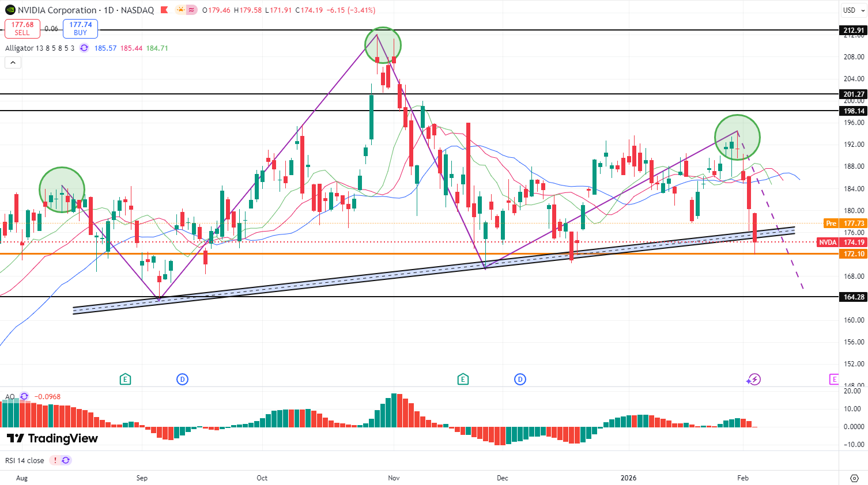Screen dimensions: 868x485
Task: Click the AO indicator refresh icon
Action: point(24,396)
